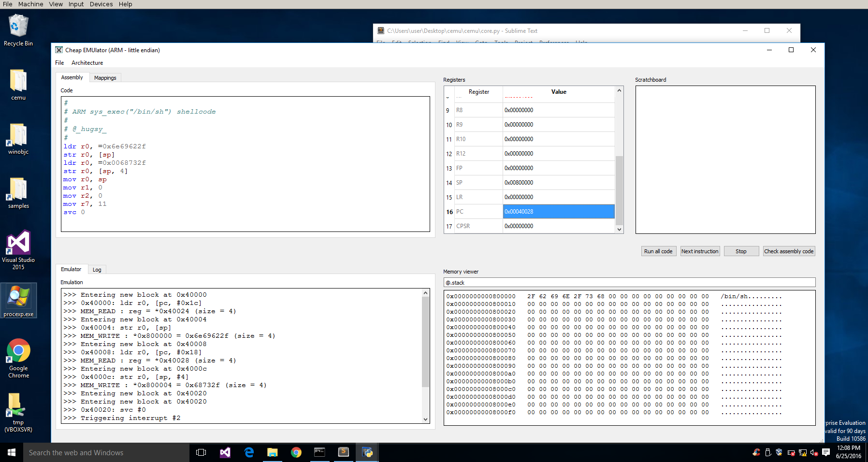The height and width of the screenshot is (462, 868).
Task: Click the Value column header
Action: (x=559, y=92)
